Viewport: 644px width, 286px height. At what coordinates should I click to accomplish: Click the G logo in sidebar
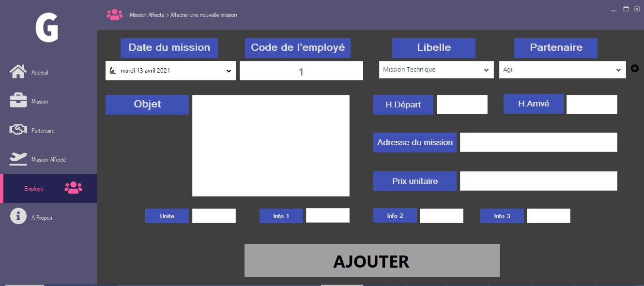tap(47, 28)
